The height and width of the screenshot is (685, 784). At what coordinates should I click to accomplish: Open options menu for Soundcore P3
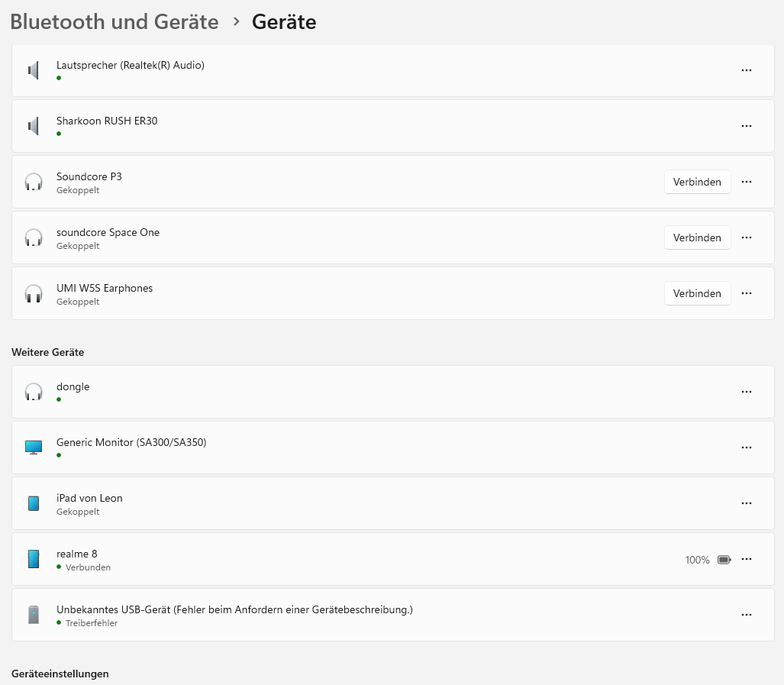click(x=746, y=182)
